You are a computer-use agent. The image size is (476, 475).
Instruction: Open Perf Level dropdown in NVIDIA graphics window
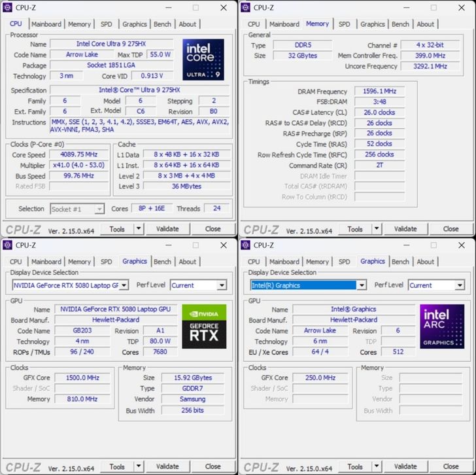click(222, 285)
